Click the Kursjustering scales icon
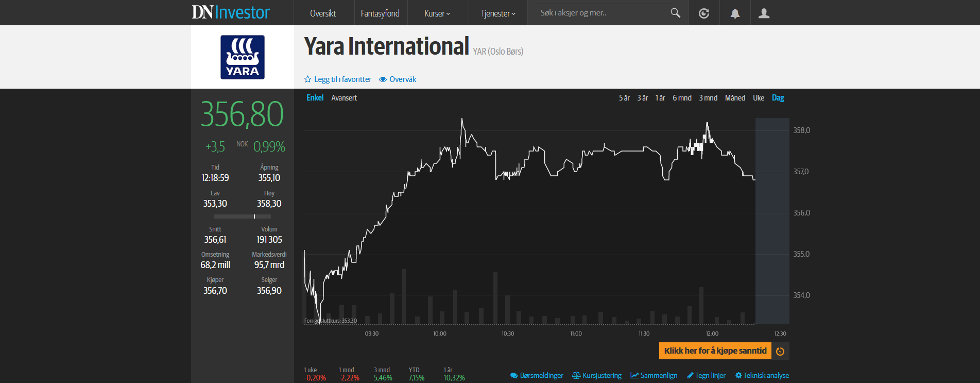Image resolution: width=980 pixels, height=383 pixels. [576, 375]
